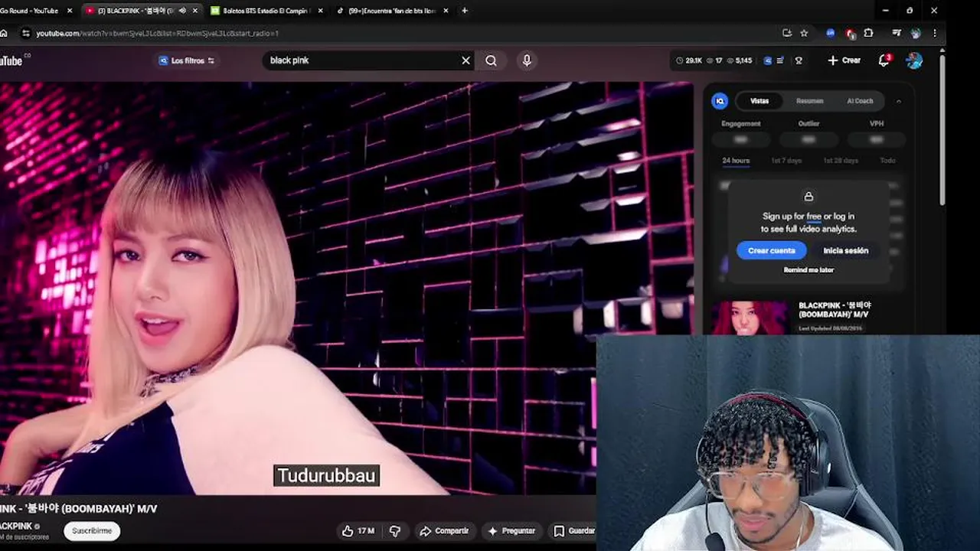Select the 24 hours range
Viewport: 980px width, 551px height.
click(736, 161)
